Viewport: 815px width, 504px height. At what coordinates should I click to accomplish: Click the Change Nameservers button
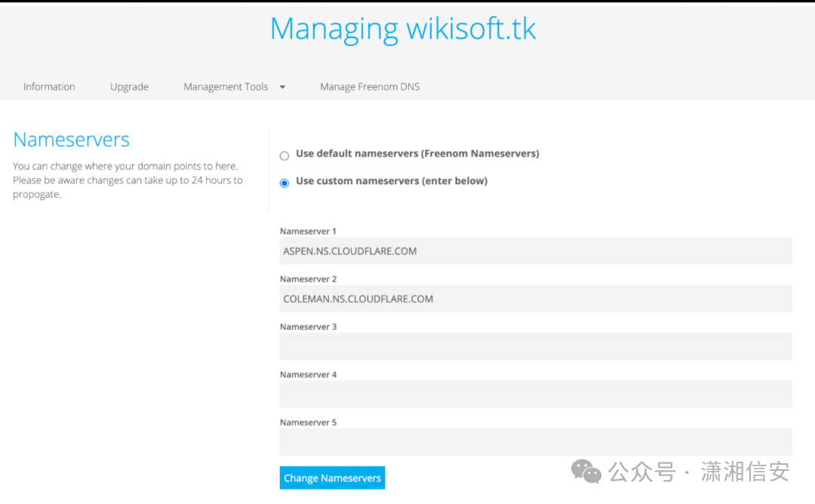[332, 478]
